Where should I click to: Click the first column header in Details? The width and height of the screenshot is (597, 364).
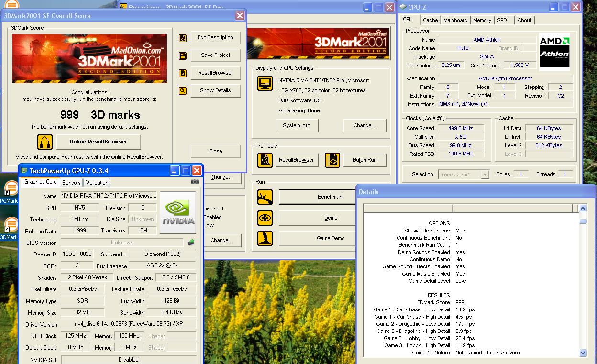[x=408, y=209]
